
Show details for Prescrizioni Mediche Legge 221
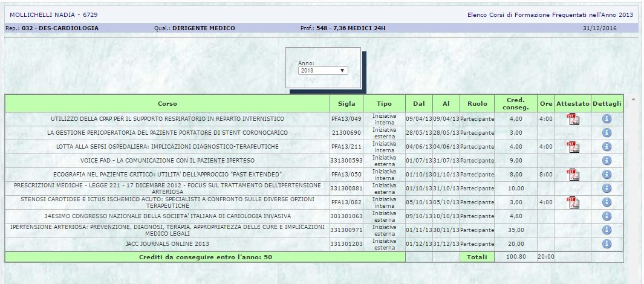(x=607, y=189)
